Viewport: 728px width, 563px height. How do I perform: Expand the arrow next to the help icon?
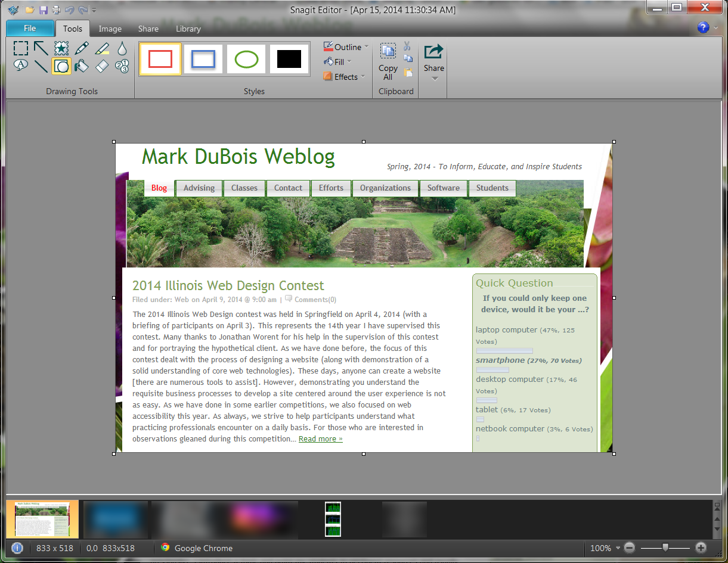pos(715,28)
